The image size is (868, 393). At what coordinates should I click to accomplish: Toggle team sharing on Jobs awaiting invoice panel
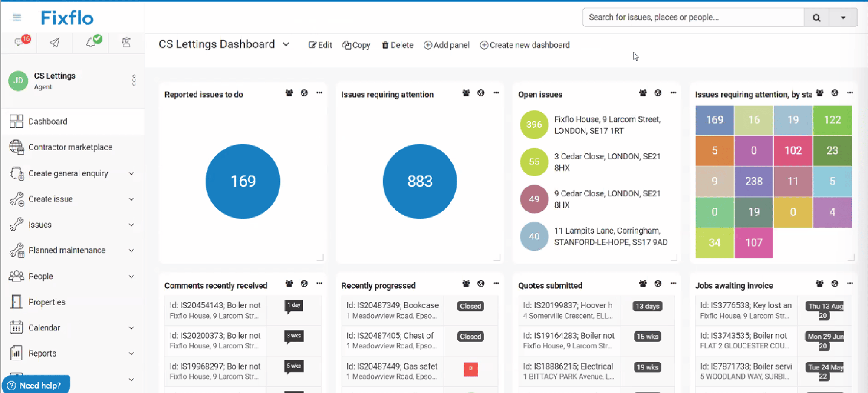click(x=819, y=283)
